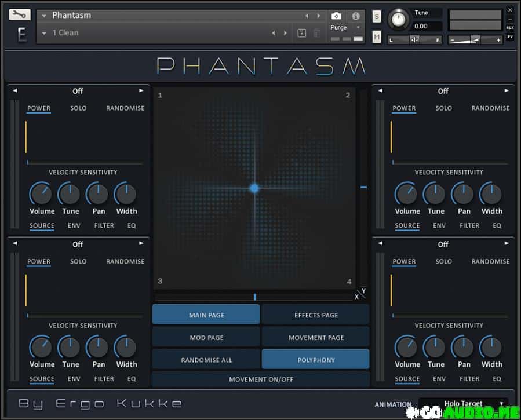Select previous sound in top-left layer

point(15,91)
